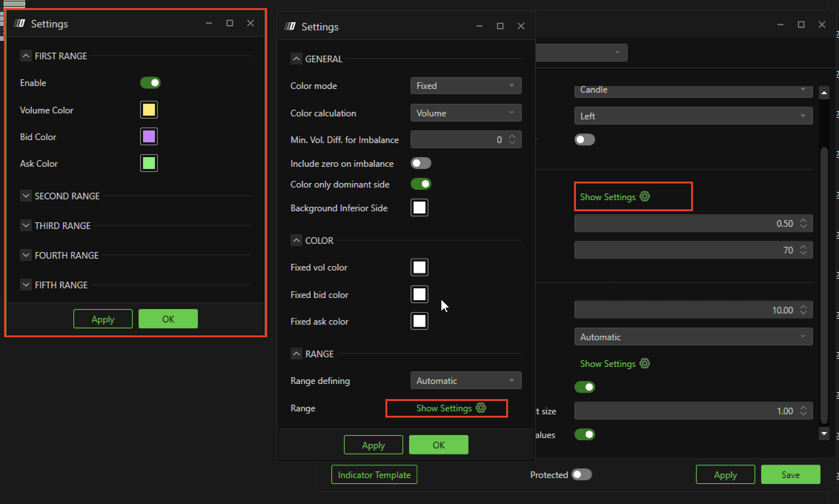Expand the SECOND RANGE section

pyautogui.click(x=26, y=196)
